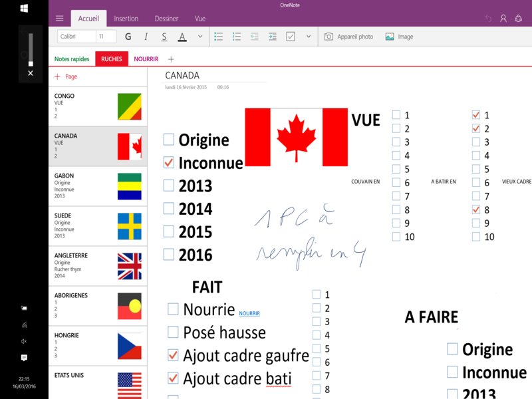Image resolution: width=532 pixels, height=399 pixels.
Task: Insert a bulleted list
Action: point(219,37)
